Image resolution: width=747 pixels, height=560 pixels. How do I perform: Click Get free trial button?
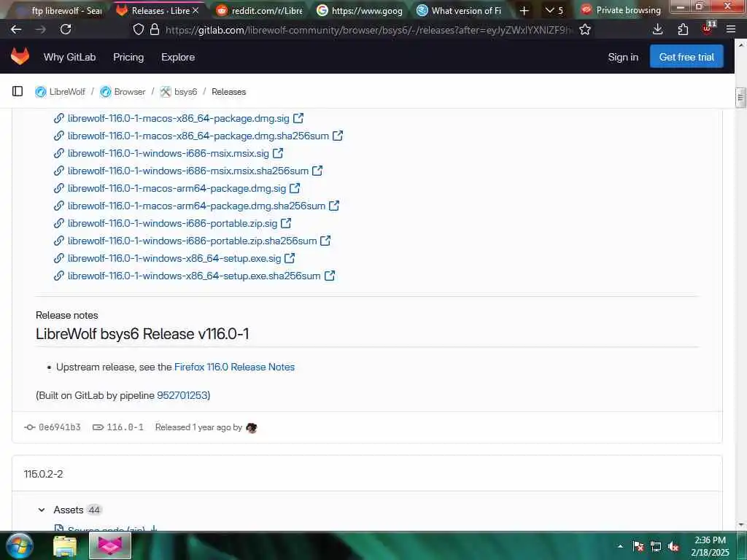pos(686,57)
